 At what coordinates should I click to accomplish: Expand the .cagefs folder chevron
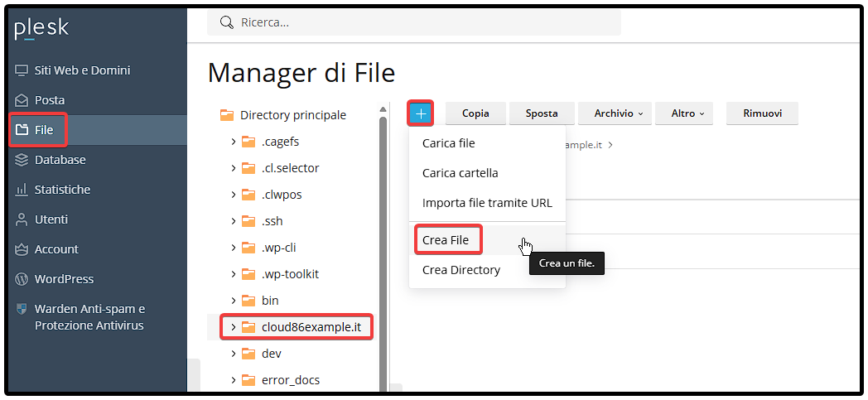point(234,142)
